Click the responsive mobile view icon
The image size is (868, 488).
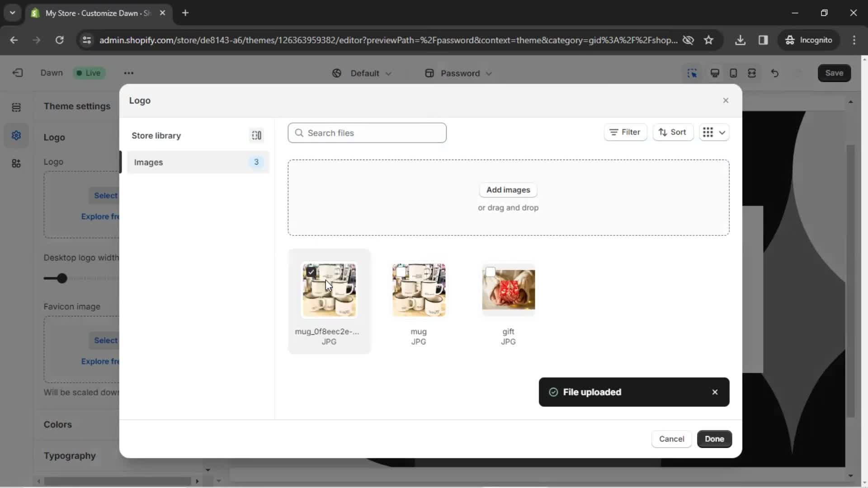click(x=733, y=73)
